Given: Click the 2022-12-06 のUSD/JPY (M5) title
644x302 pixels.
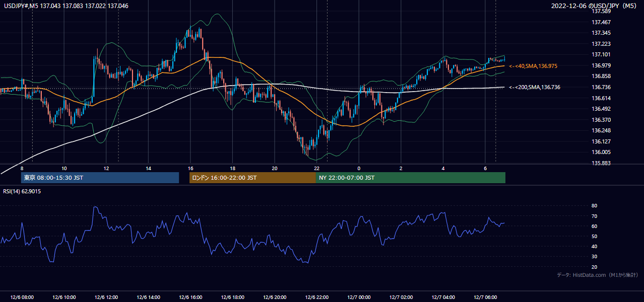Looking at the screenshot, I should pos(595,6).
